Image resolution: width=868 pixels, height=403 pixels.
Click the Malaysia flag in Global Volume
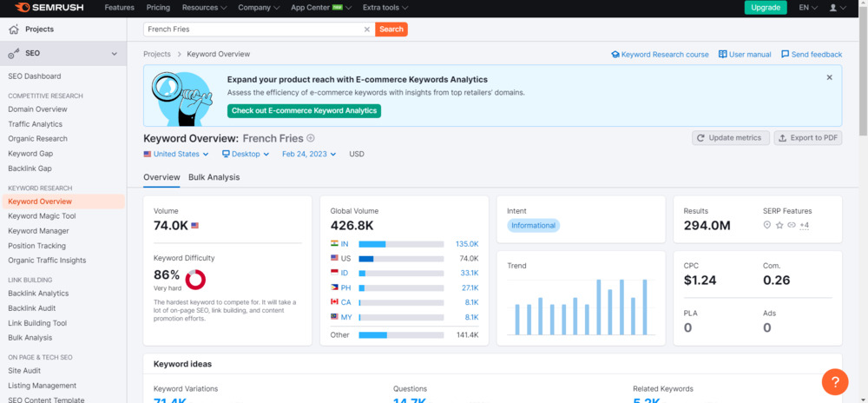[334, 317]
